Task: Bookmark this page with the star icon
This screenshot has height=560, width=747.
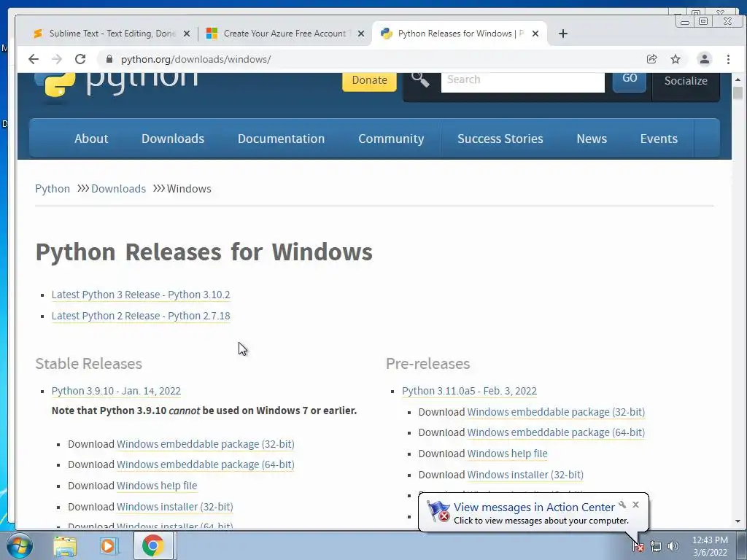Action: 676,59
